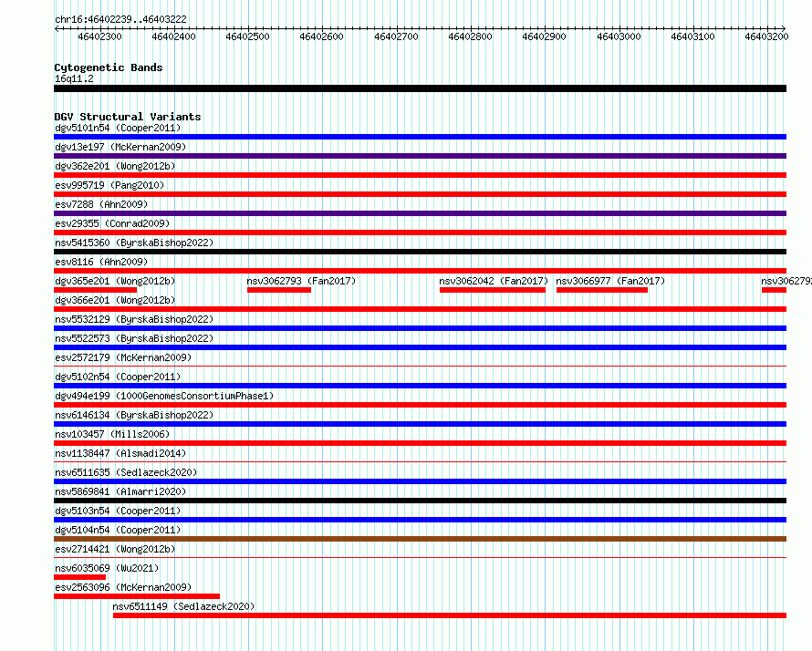The height and width of the screenshot is (651, 812).
Task: Click the blue bar of nsv6511635
Action: click(x=420, y=481)
